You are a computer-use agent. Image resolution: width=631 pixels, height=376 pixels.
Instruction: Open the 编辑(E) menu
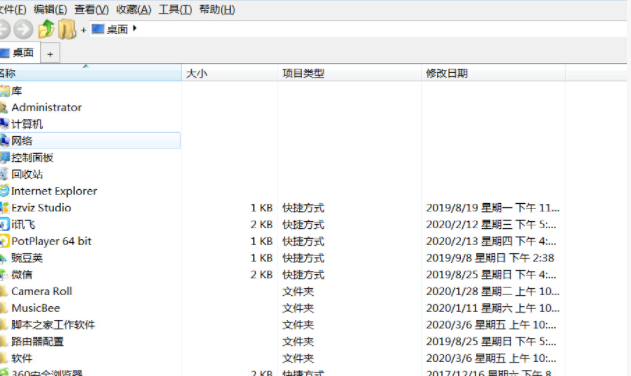(x=50, y=9)
